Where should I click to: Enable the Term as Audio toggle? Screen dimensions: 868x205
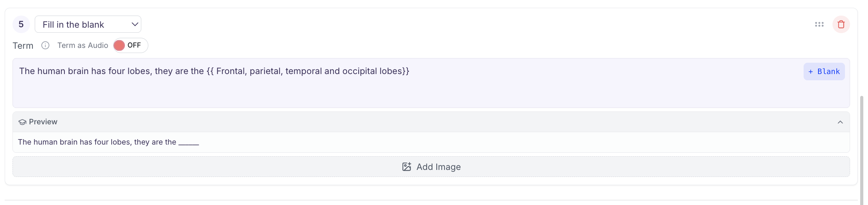click(x=130, y=46)
